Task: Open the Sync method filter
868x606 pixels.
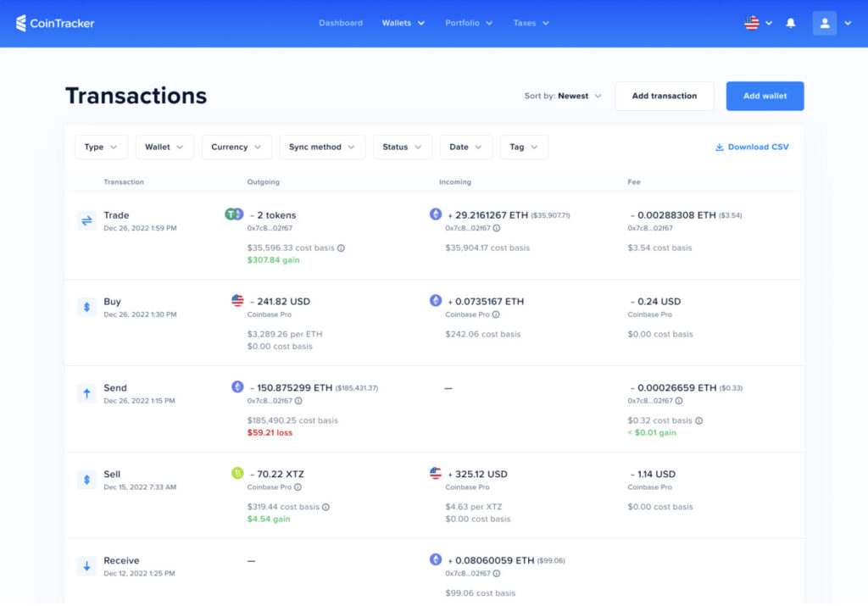Action: click(322, 147)
